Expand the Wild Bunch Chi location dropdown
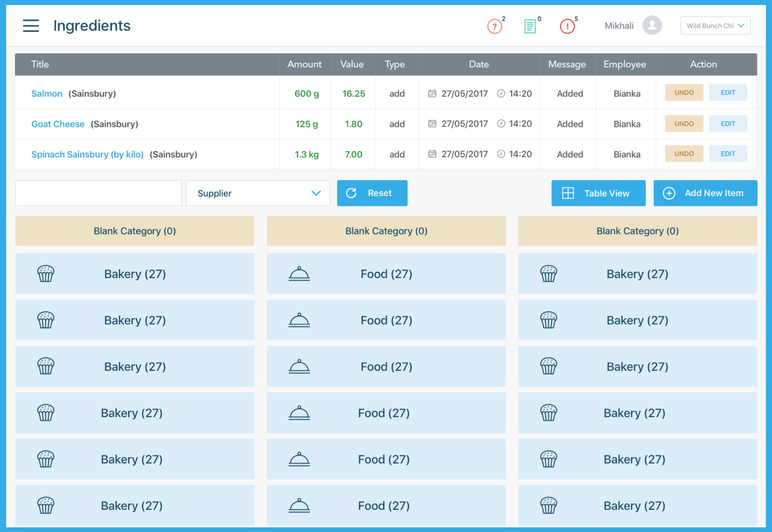Viewport: 772px width, 532px height. tap(715, 26)
